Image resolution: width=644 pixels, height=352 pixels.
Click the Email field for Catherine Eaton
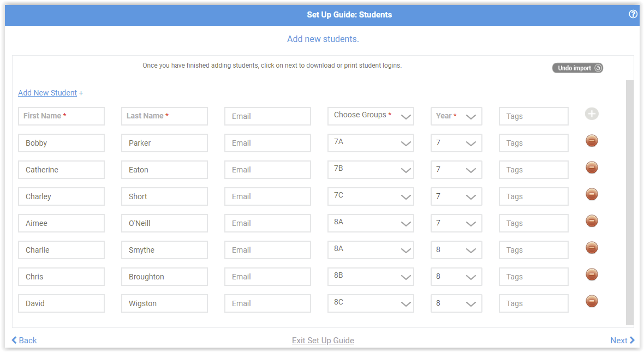click(267, 170)
